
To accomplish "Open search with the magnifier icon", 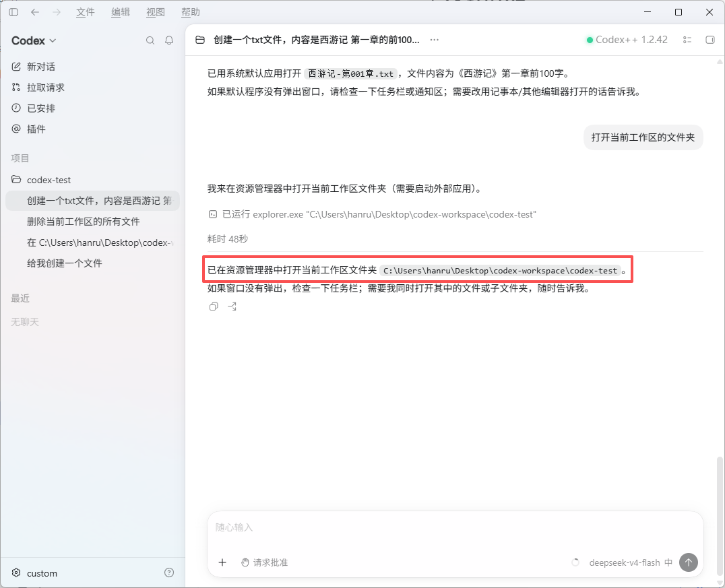I will coord(150,40).
